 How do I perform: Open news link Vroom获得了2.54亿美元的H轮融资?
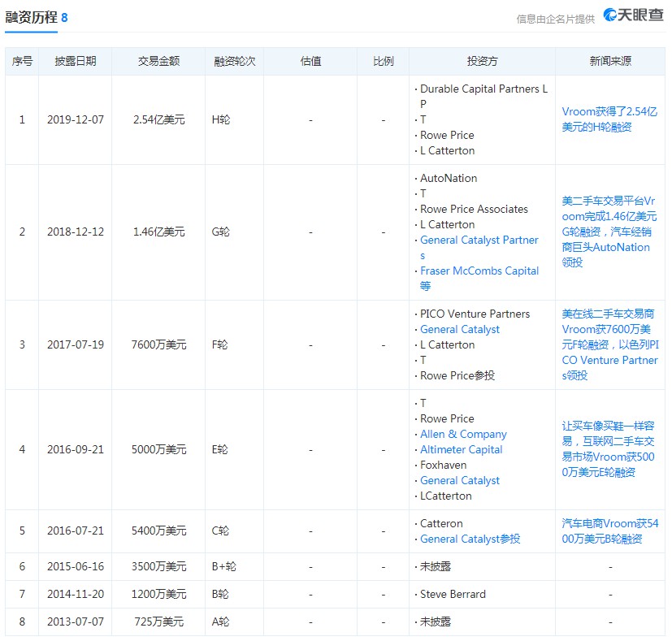coord(609,119)
